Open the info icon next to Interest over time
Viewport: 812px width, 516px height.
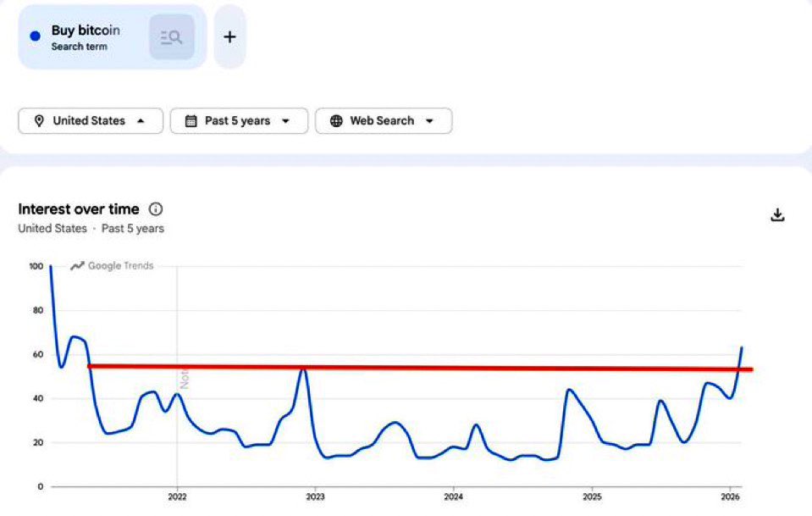156,209
